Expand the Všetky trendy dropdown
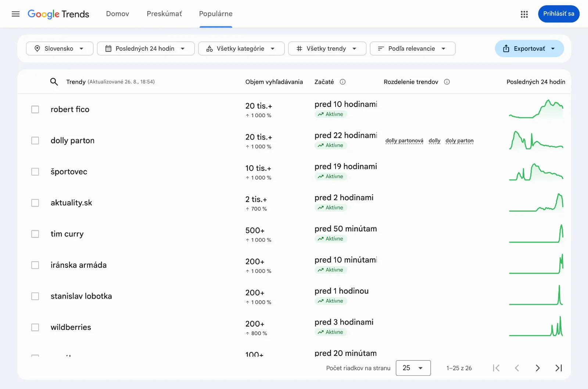Screen dimensions: 588x389 coord(327,48)
